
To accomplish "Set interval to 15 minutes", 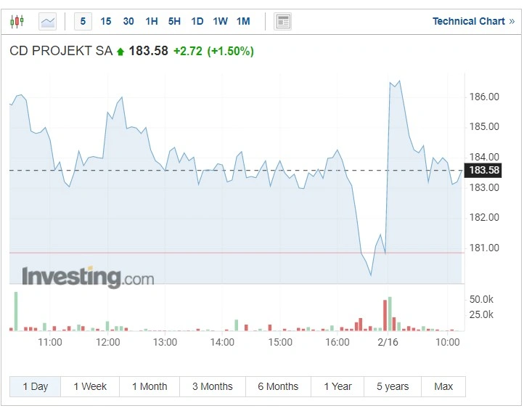I will 106,21.
